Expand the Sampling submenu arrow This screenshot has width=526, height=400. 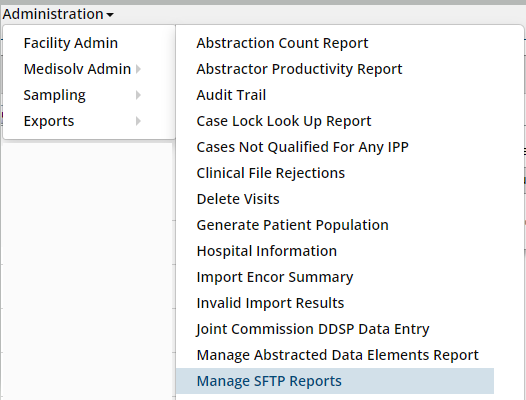coord(138,95)
